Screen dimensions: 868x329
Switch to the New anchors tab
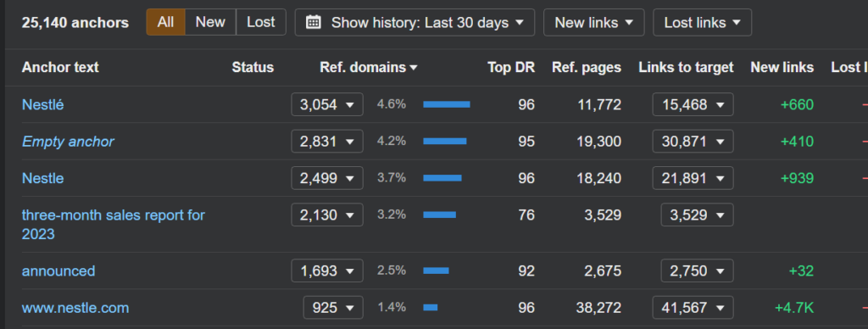pyautogui.click(x=210, y=22)
